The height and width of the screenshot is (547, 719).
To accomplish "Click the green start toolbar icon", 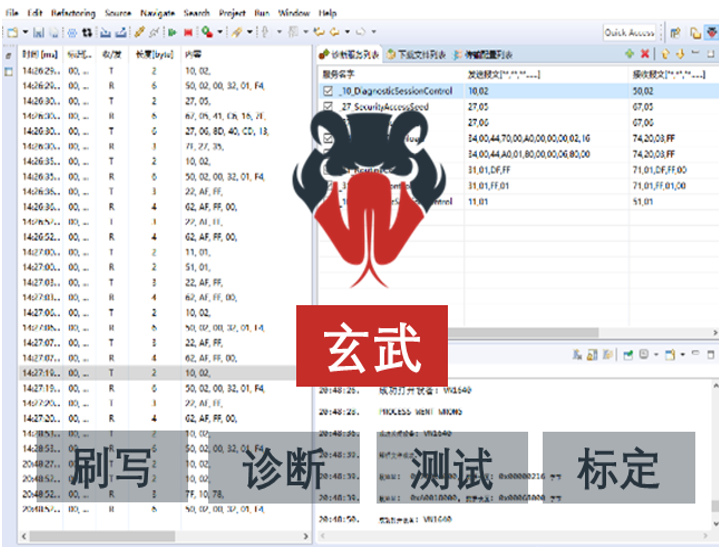I will (x=172, y=32).
